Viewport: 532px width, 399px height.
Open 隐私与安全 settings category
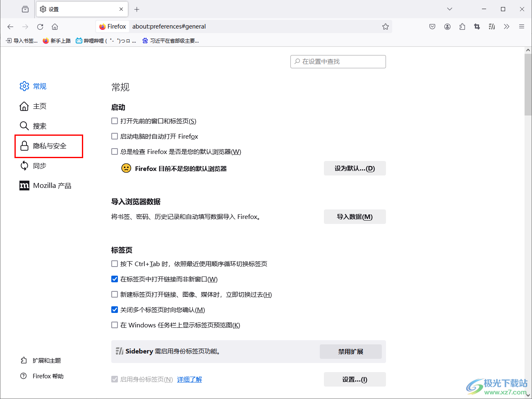tap(49, 146)
